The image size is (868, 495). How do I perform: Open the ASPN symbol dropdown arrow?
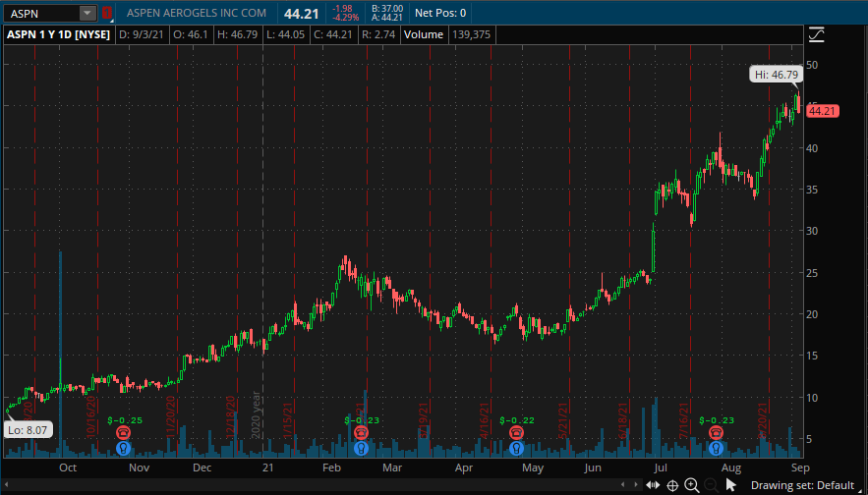tap(87, 13)
